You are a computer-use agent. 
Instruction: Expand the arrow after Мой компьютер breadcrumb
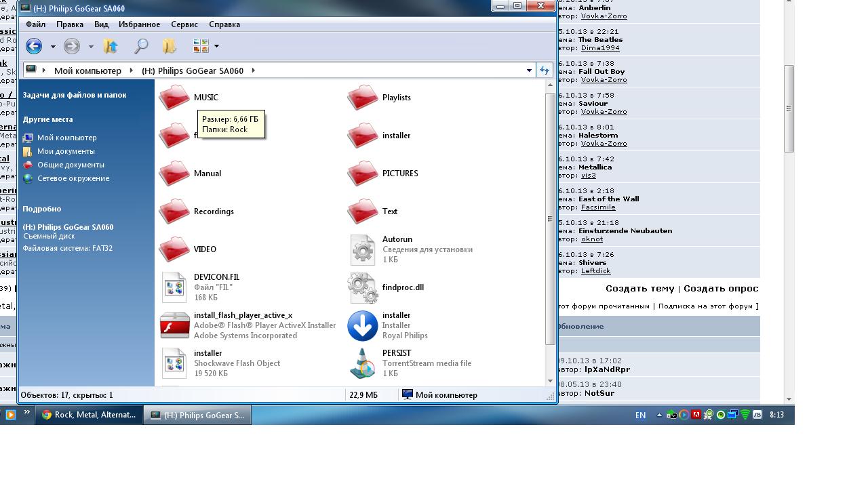click(x=131, y=70)
